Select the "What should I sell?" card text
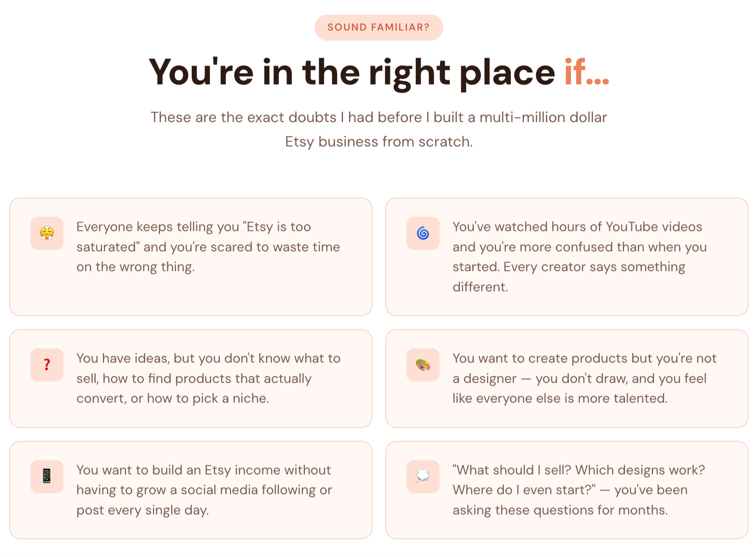Viewport: 756px width, 557px height. tap(578, 490)
